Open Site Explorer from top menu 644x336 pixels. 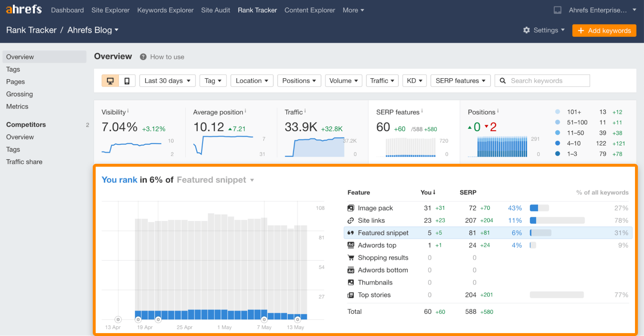pos(110,10)
